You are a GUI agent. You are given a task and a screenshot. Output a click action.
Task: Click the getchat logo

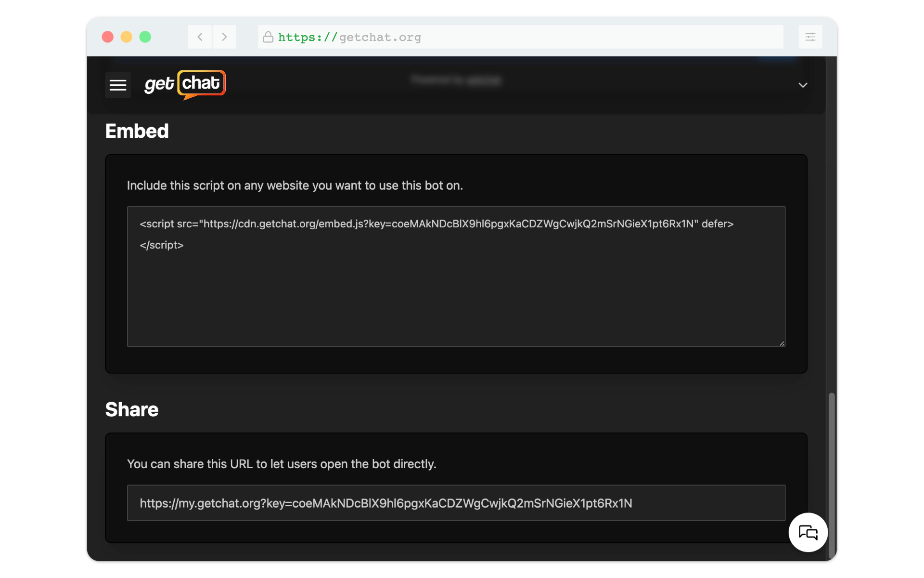[185, 85]
